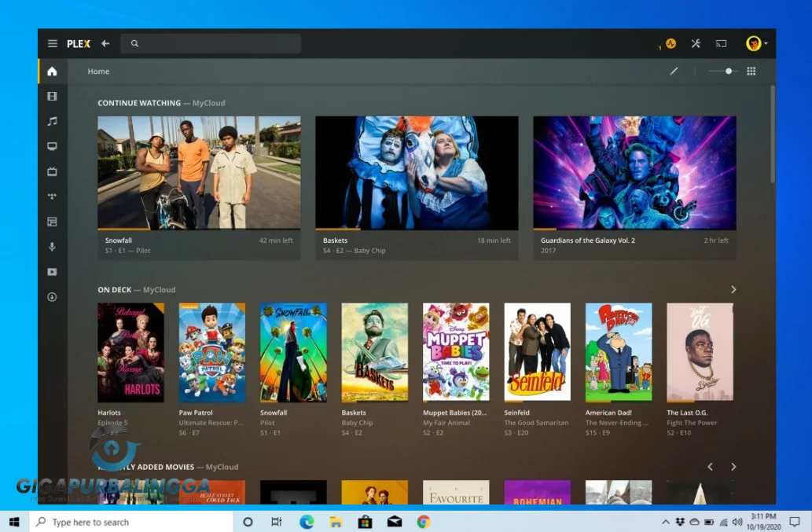Screen dimensions: 812x532
Task: Open the Muppet Babies poster
Action: pyautogui.click(x=456, y=352)
